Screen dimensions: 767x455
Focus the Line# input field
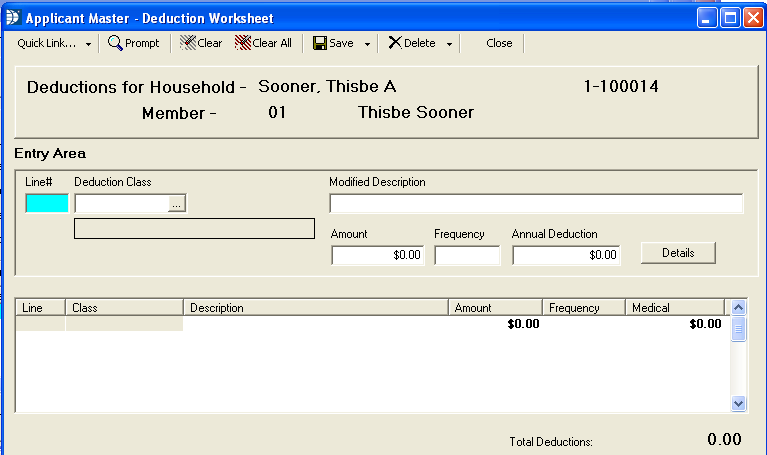(47, 204)
